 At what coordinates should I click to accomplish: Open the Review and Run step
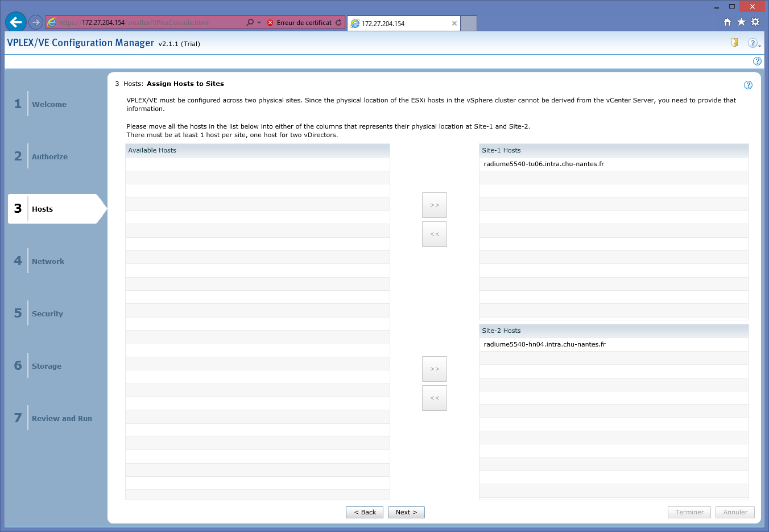click(61, 418)
